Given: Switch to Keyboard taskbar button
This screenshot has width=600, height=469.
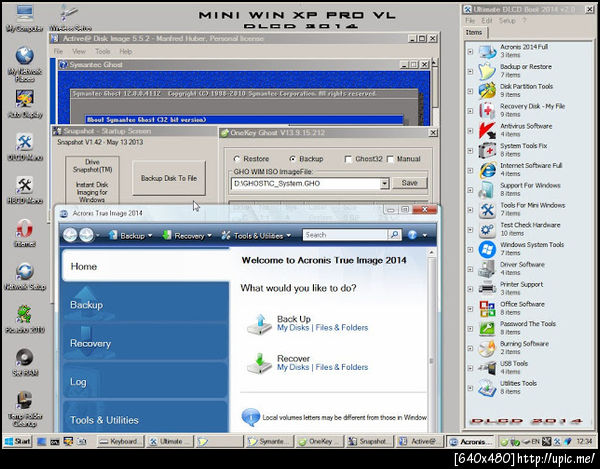Looking at the screenshot, I should click(120, 441).
